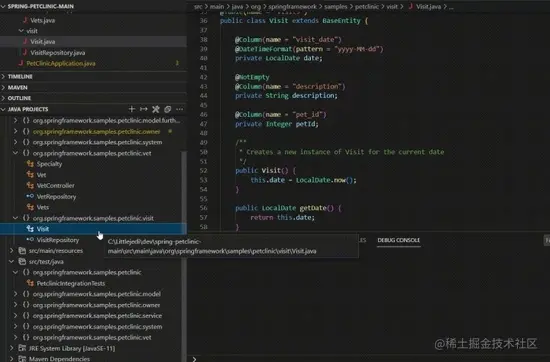The image size is (550, 362).
Task: Click the Specialty class icon
Action: [30, 164]
